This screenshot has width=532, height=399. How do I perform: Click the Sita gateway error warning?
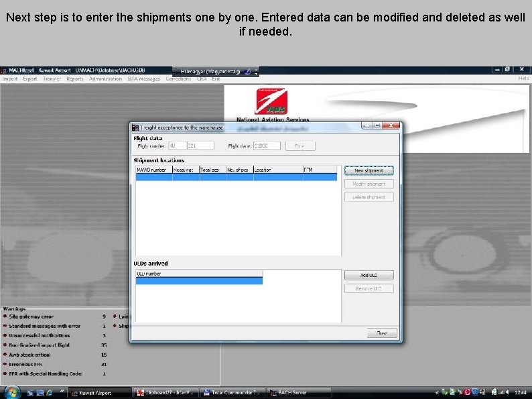point(31,317)
